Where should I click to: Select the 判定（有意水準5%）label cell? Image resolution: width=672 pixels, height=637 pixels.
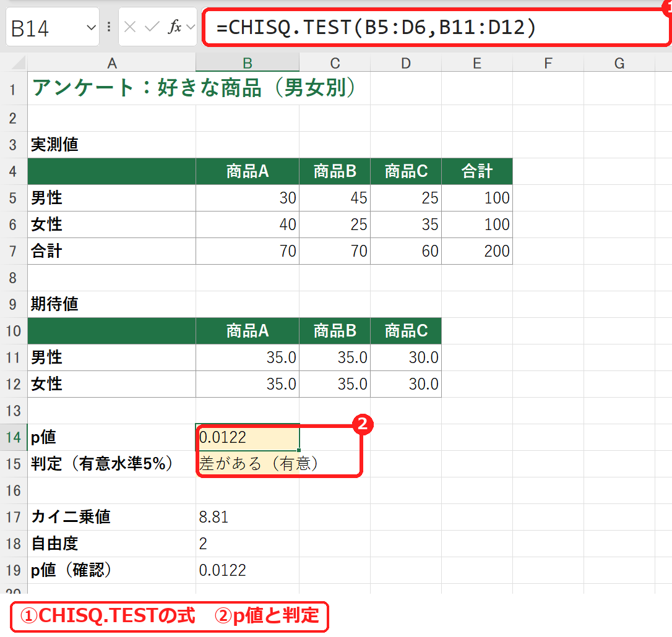[112, 463]
